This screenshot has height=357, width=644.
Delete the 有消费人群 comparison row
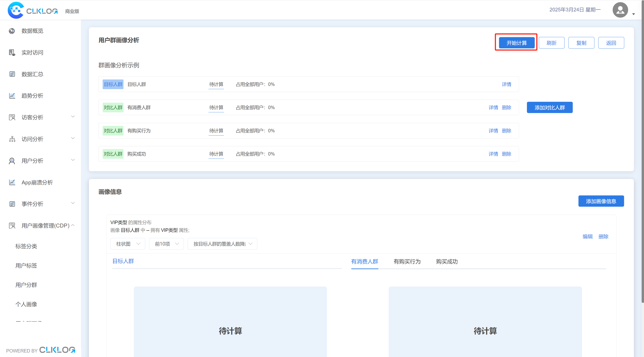pos(507,107)
